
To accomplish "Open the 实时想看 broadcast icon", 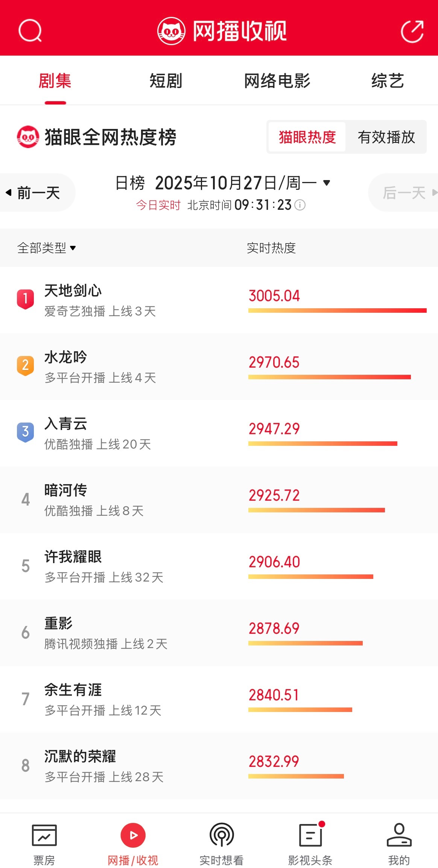I will 222,835.
